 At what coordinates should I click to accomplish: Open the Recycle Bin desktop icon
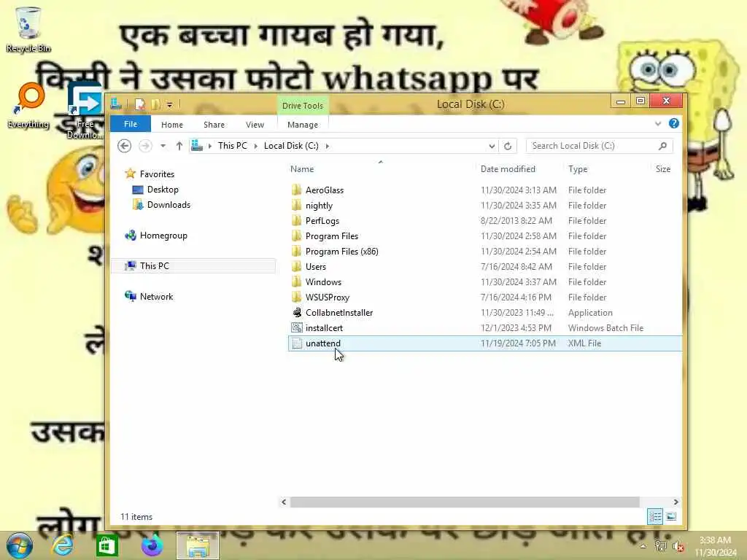tap(28, 29)
